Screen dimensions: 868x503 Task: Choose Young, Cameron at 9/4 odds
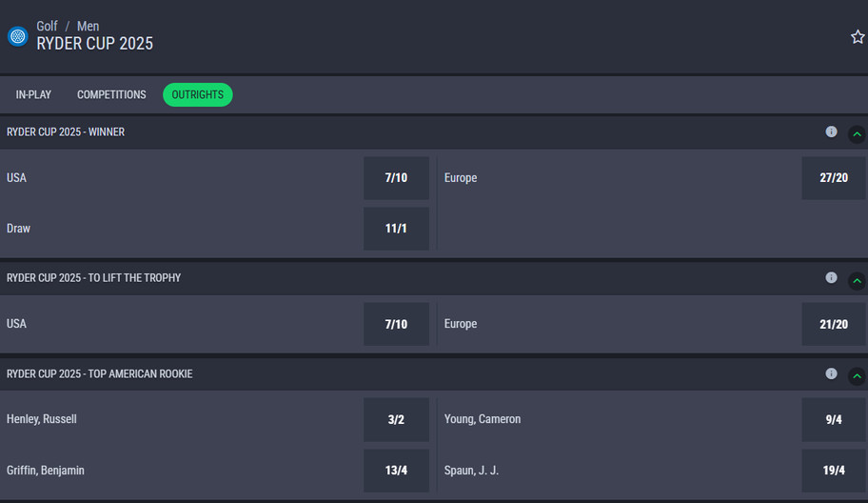coord(834,419)
